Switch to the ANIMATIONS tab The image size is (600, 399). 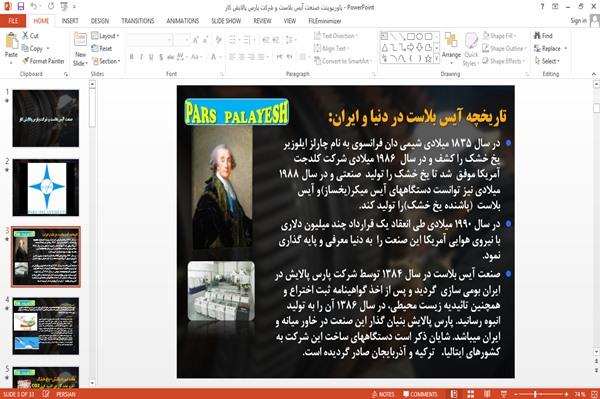(183, 21)
